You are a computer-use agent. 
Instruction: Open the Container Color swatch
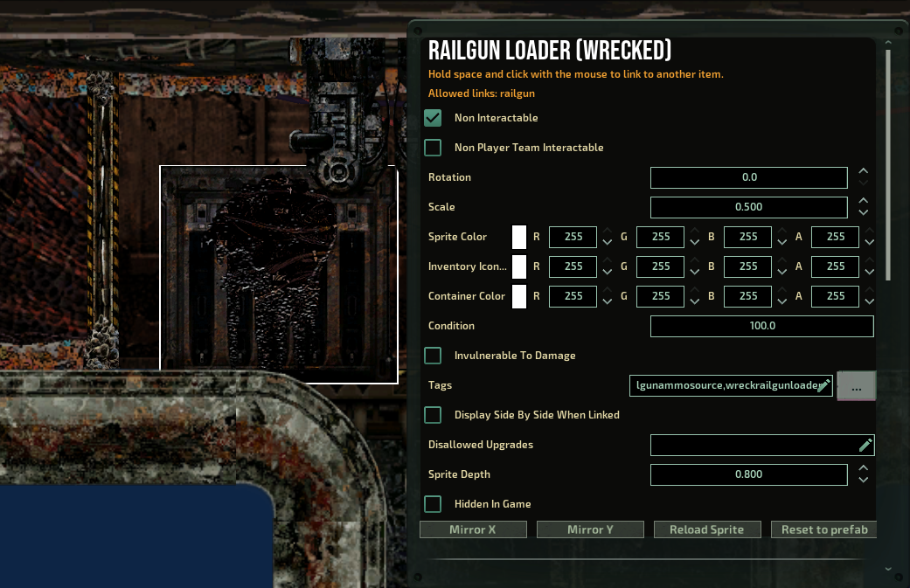(x=521, y=296)
